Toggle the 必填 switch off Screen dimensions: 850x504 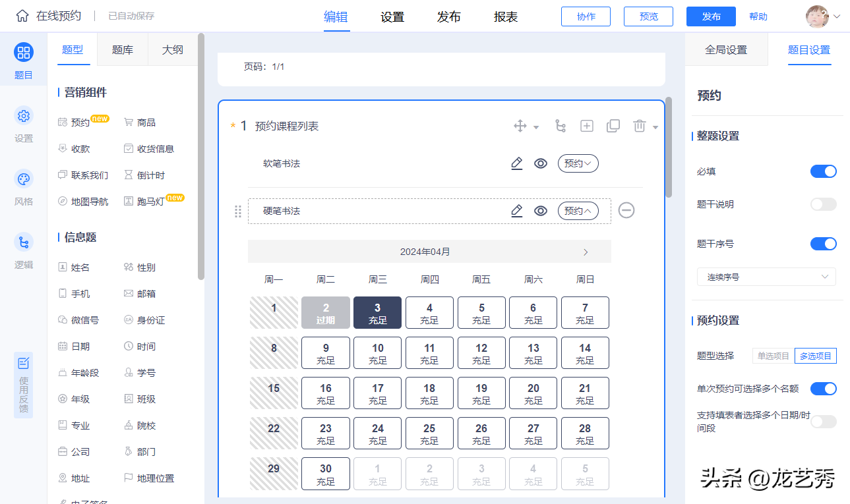click(823, 171)
